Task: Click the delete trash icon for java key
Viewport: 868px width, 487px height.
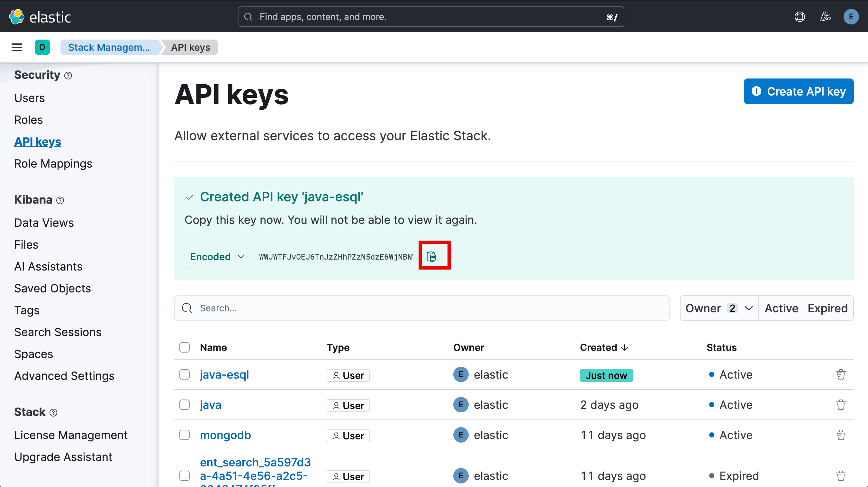Action: click(x=841, y=405)
